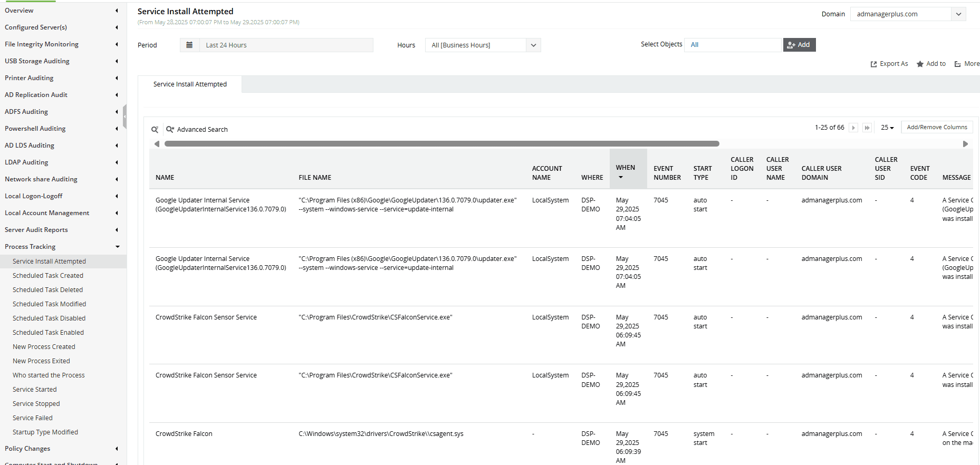Collapse the Process Tracking section
The image size is (980, 465).
[117, 247]
